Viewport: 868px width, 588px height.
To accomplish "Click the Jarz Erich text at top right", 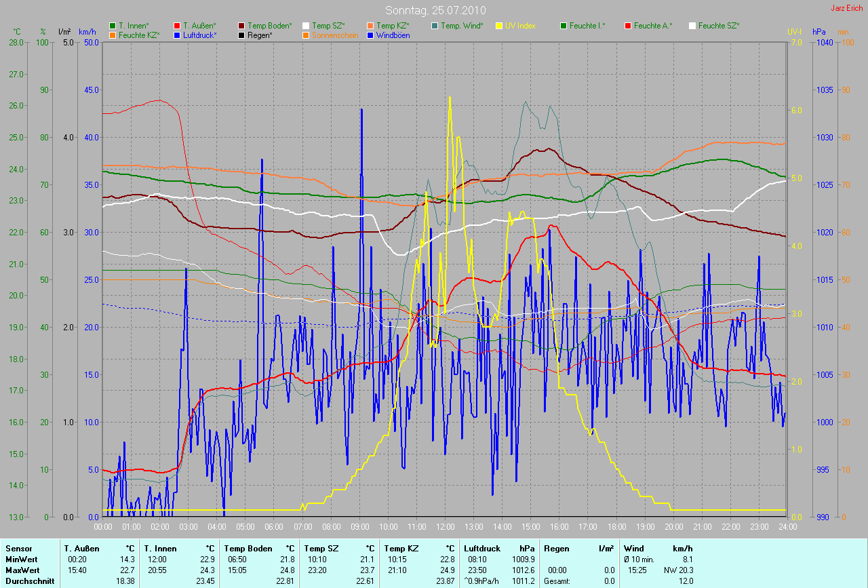I will coord(848,8).
